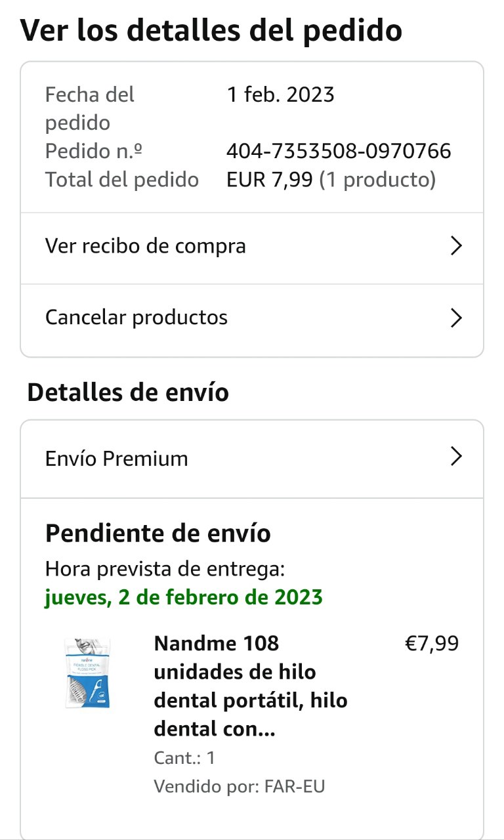Select the Cancelar productos option
Image resolution: width=504 pixels, height=840 pixels.
coord(136,318)
